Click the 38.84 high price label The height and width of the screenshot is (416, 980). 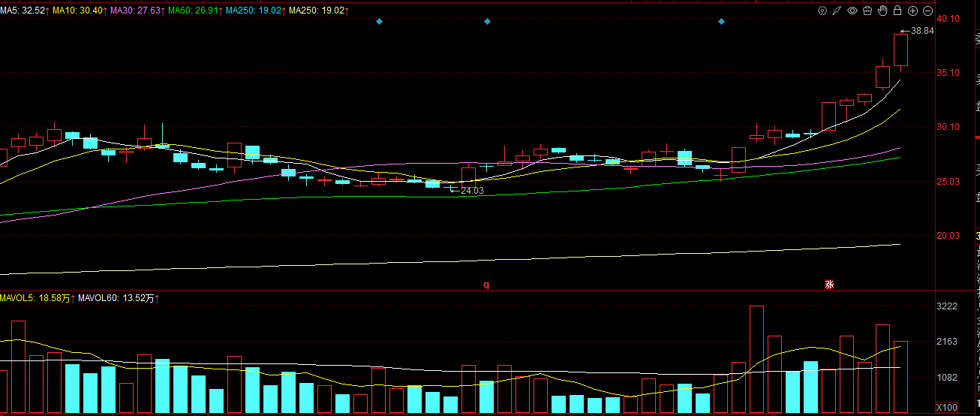point(922,31)
